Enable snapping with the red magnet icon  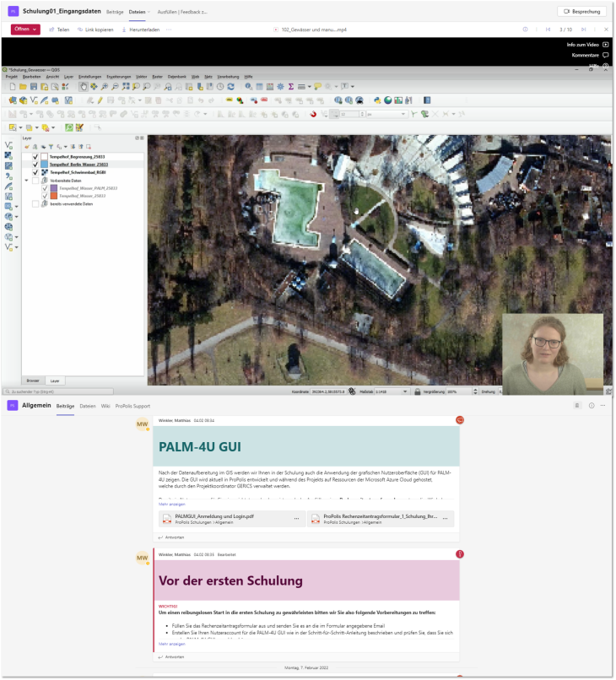(x=313, y=115)
